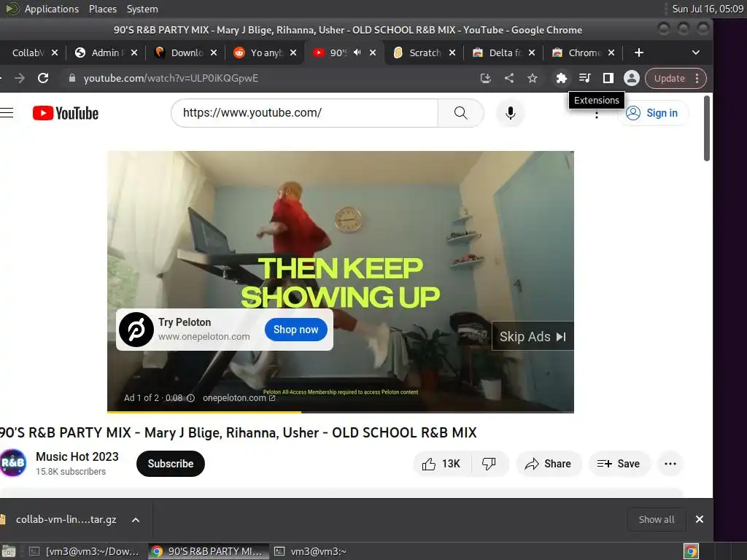This screenshot has height=560, width=747.
Task: Open the collab-vm-lin tar.gz download
Action: (66, 519)
